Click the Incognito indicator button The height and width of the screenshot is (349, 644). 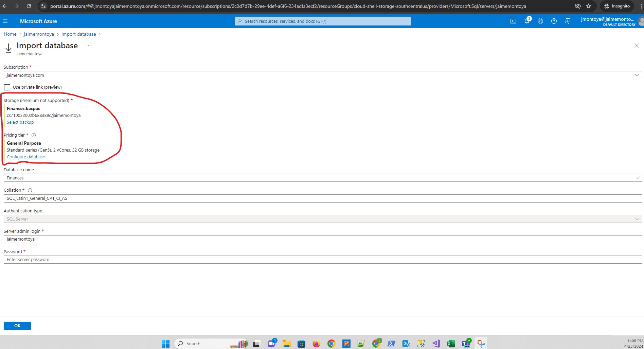tap(617, 6)
